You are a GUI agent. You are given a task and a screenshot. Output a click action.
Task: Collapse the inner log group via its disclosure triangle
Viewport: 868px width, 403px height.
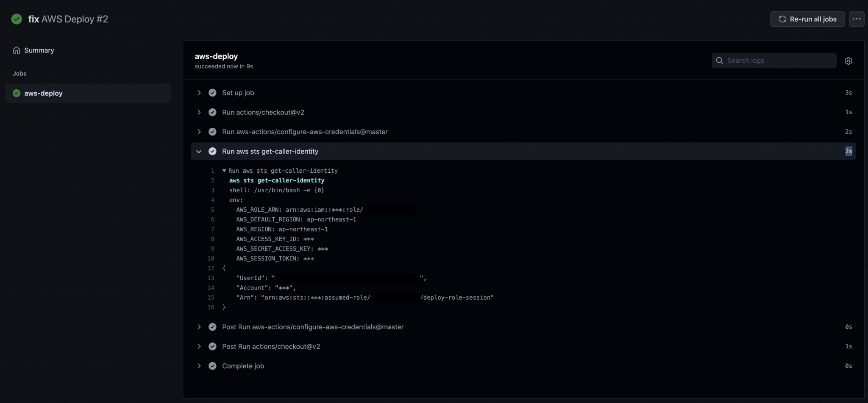[224, 170]
